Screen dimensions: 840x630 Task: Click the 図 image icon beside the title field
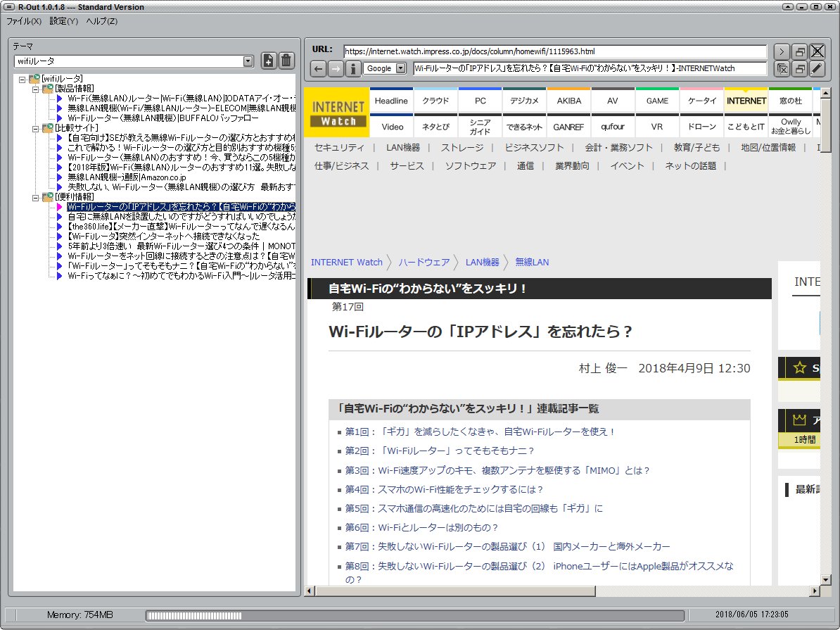tap(782, 68)
